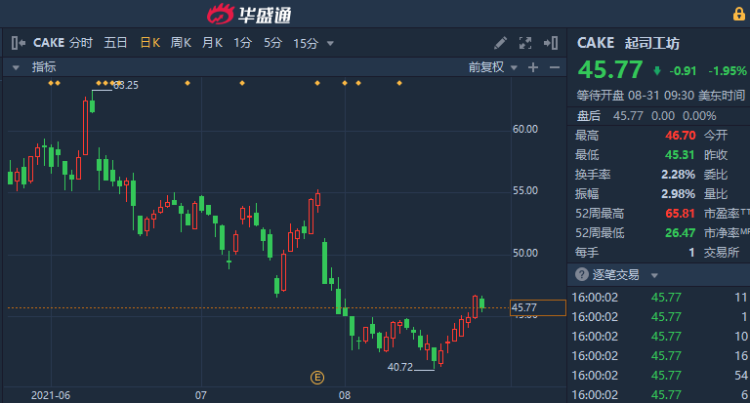Image resolution: width=750 pixels, height=403 pixels.
Task: Click the yellow lock icon
Action: (x=739, y=13)
